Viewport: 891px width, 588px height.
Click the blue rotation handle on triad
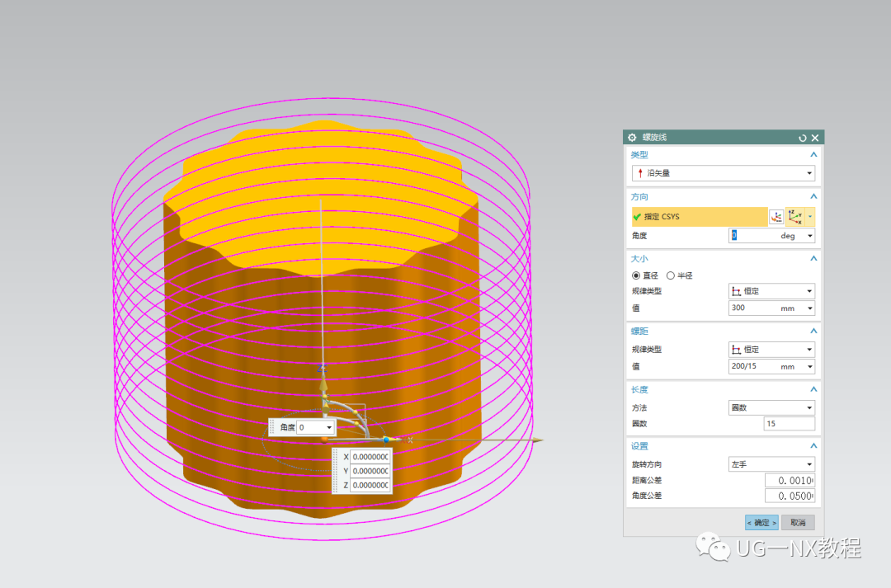click(x=386, y=440)
